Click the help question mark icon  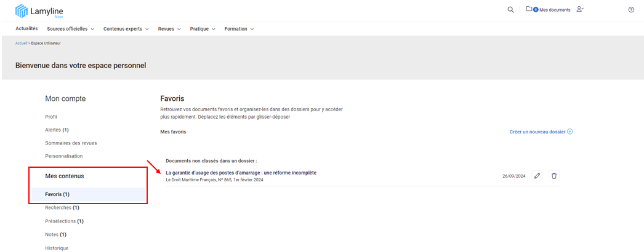631,10
